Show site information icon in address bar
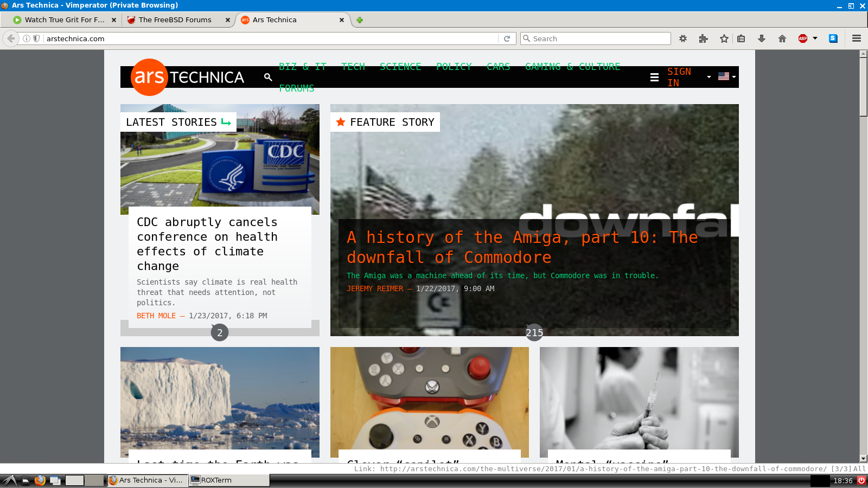The height and width of the screenshot is (488, 868). coord(26,38)
